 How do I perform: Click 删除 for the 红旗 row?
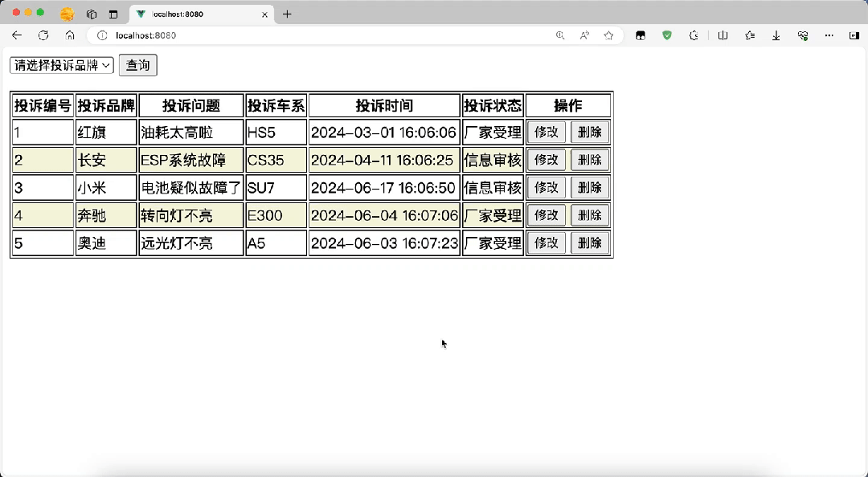pos(590,132)
